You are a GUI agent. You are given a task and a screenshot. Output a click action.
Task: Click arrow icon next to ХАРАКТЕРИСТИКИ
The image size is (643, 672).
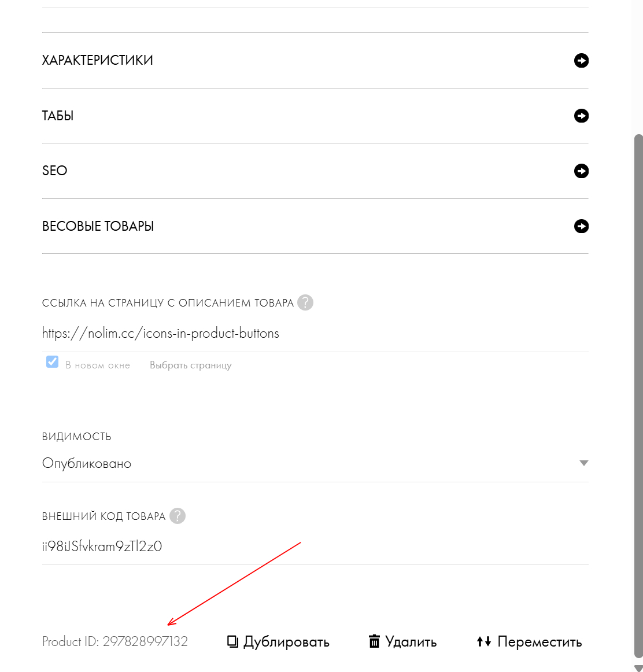581,60
